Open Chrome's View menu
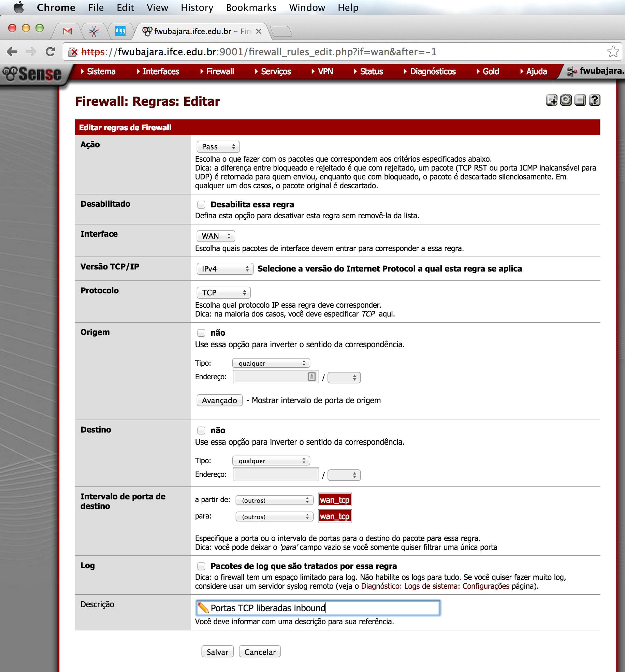 pos(157,8)
